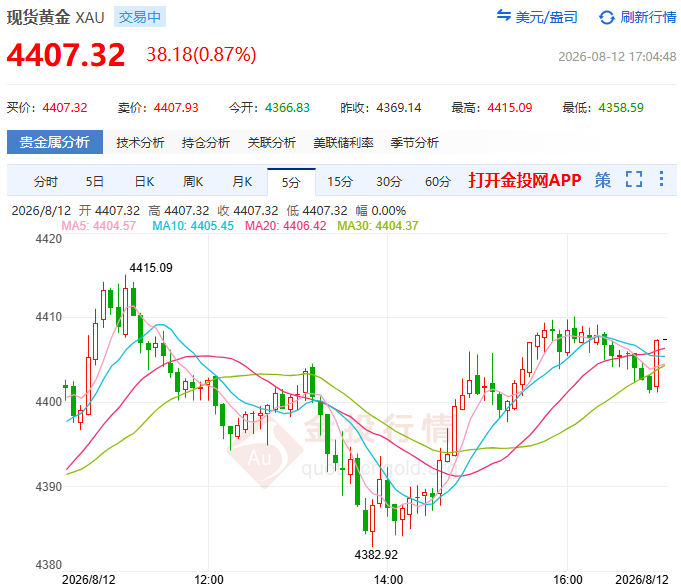681x586 pixels.
Task: Click the MA30: 4404.37 legend
Action: coord(378,226)
